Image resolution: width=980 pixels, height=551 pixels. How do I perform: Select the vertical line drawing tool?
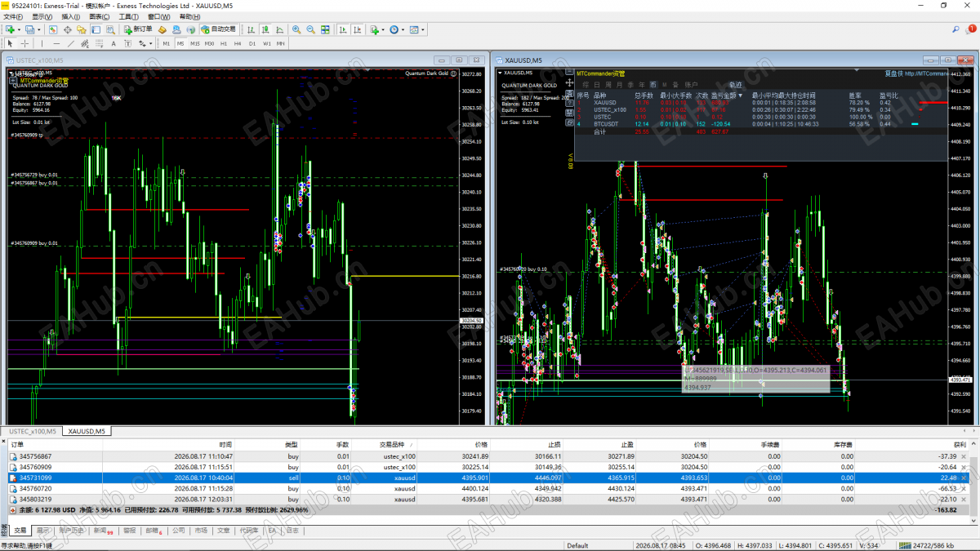coord(42,42)
